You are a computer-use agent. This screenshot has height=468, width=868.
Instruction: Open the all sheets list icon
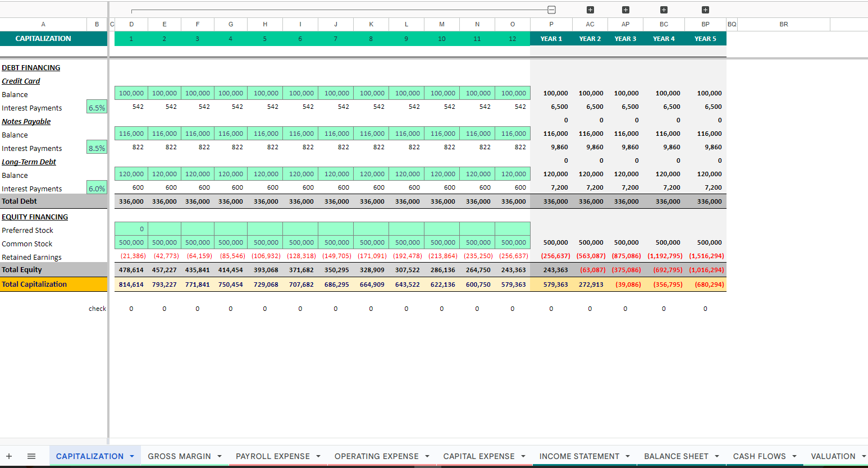[31, 456]
